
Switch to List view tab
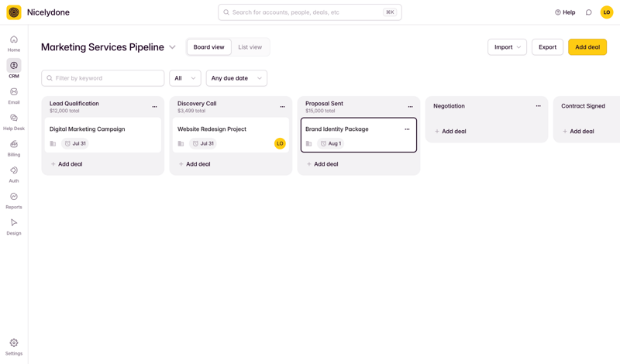click(x=250, y=47)
